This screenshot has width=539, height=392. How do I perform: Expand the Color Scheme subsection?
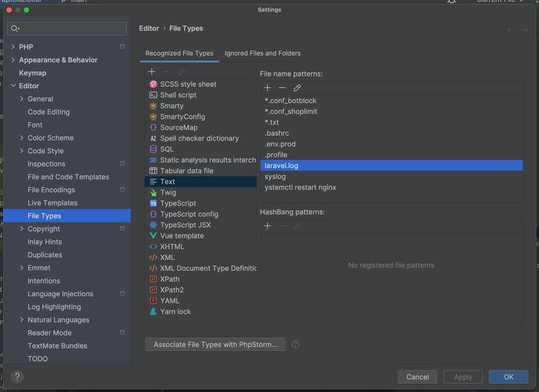pyautogui.click(x=22, y=138)
